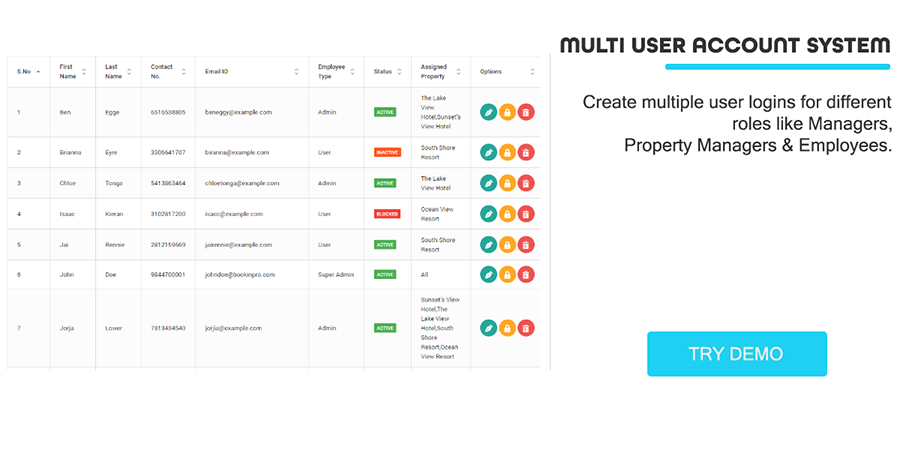Image resolution: width=900 pixels, height=450 pixels.
Task: Click the edit icon for Ben Egge
Action: 488,112
